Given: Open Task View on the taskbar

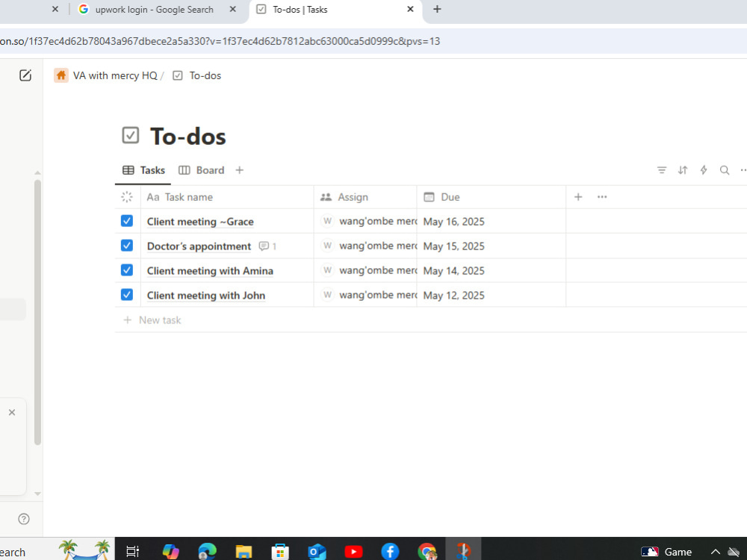Looking at the screenshot, I should [x=133, y=552].
